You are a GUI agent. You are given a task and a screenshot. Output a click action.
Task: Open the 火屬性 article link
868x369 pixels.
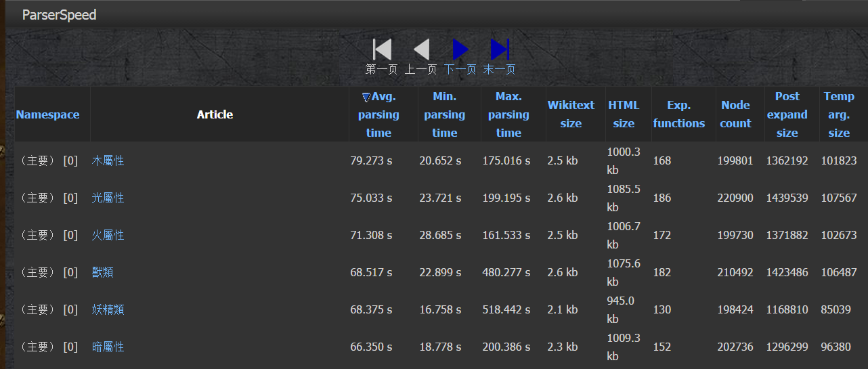pos(108,235)
